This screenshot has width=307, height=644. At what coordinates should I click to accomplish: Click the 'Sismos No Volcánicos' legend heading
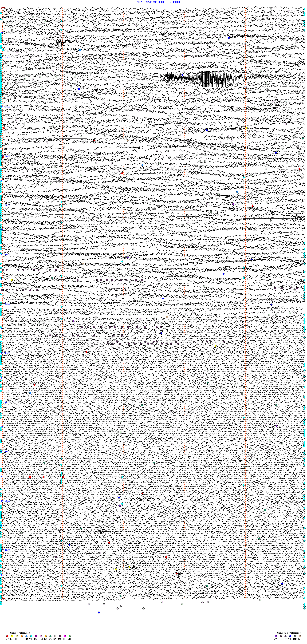(288, 632)
